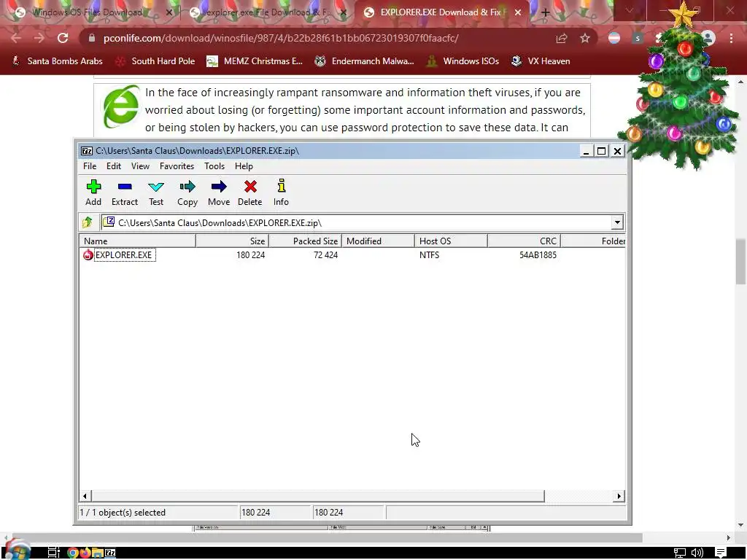Screen dimensions: 747x560
Task: Extract the archive using the Extract icon
Action: [x=124, y=192]
